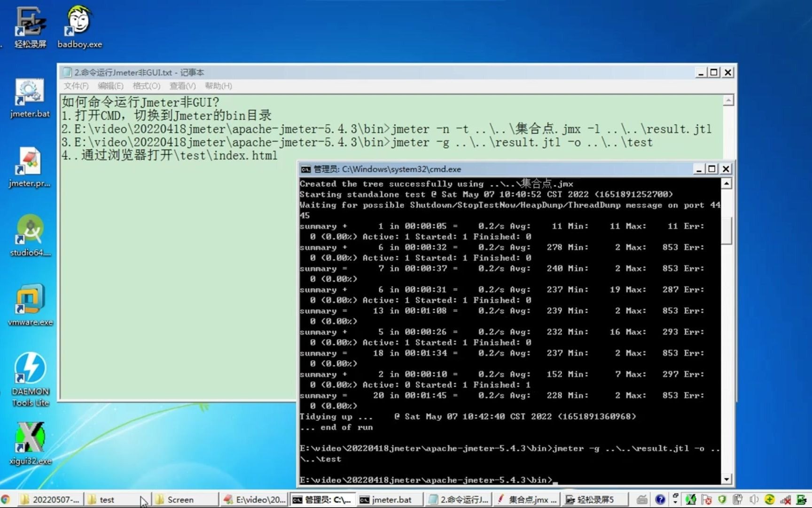The height and width of the screenshot is (508, 812).
Task: Click the Notepad title '2.命令运行Jmeter非GUI.txt - 记事本'
Action: [x=139, y=72]
